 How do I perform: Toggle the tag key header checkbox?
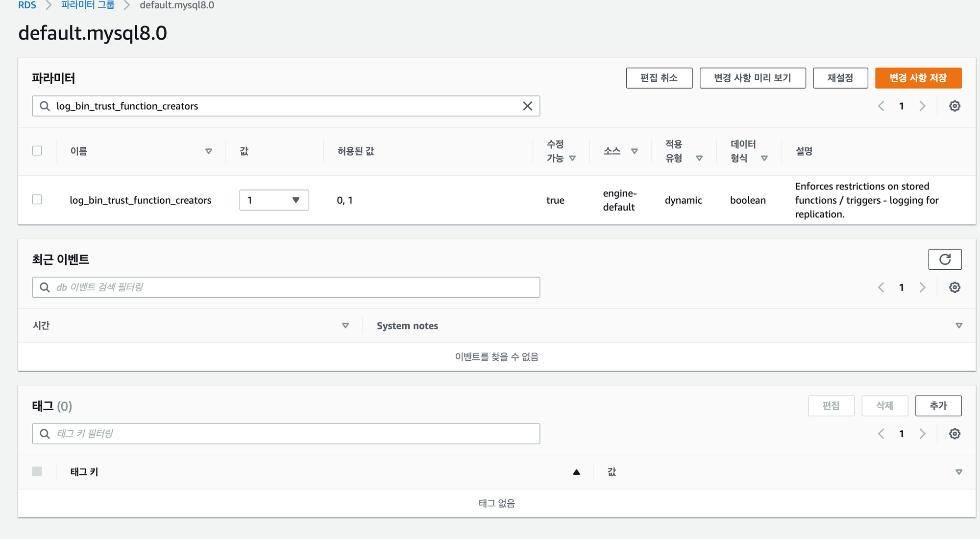(37, 471)
